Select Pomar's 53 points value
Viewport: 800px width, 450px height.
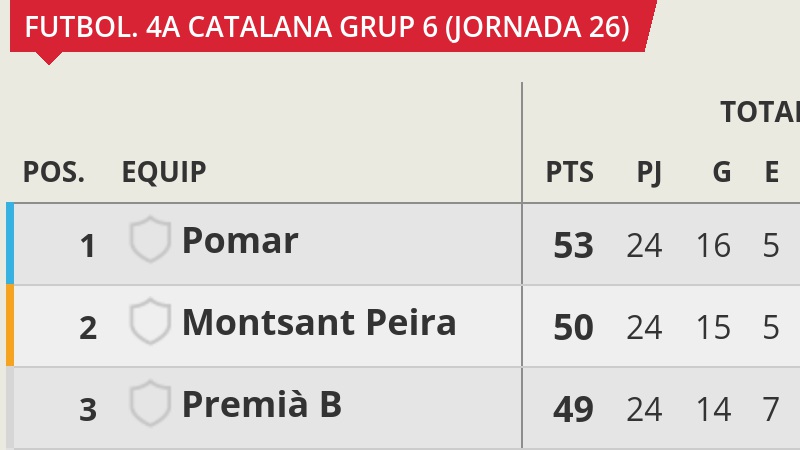click(x=573, y=245)
